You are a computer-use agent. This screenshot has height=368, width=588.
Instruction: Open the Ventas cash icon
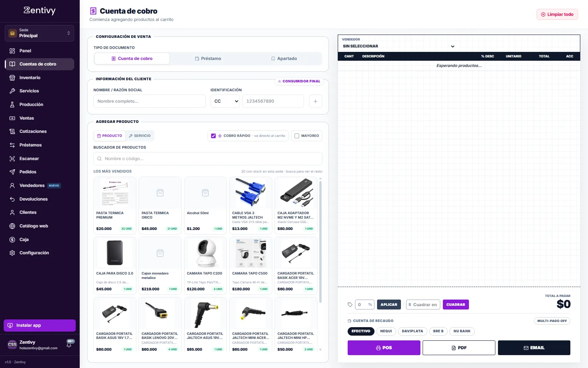point(12,118)
